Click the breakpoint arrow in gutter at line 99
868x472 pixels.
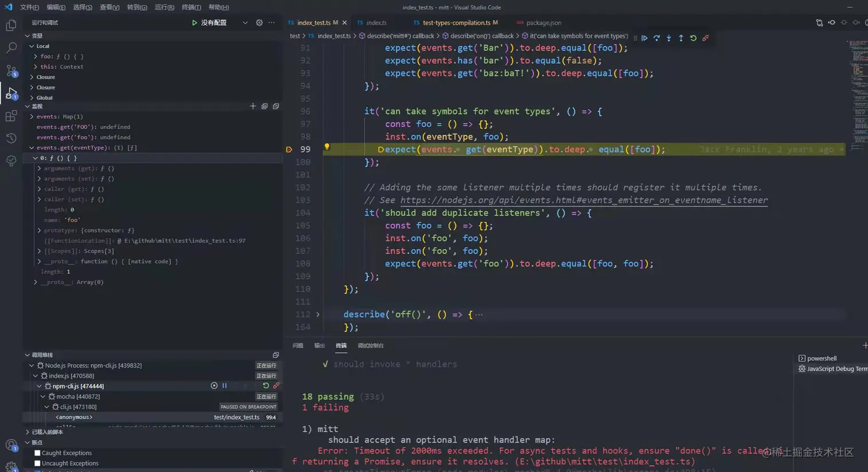[x=289, y=150]
